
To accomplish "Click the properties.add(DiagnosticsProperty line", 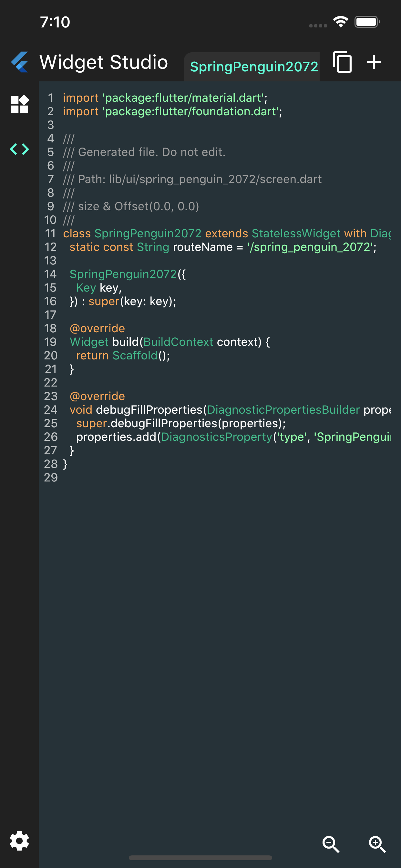I will click(233, 437).
